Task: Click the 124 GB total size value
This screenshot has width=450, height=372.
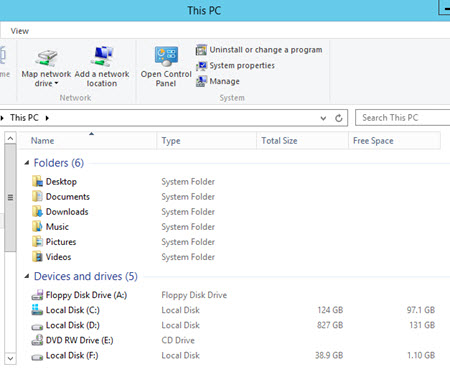Action: point(330,310)
